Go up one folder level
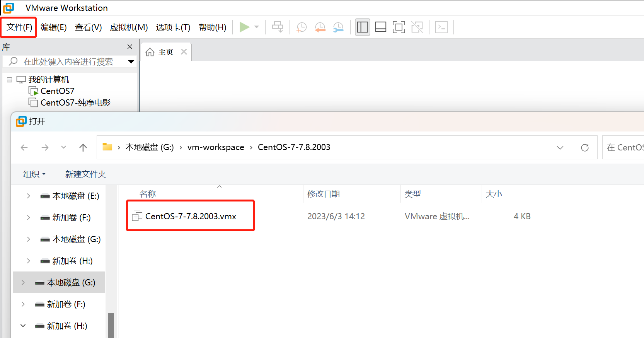The image size is (644, 338). pyautogui.click(x=83, y=147)
